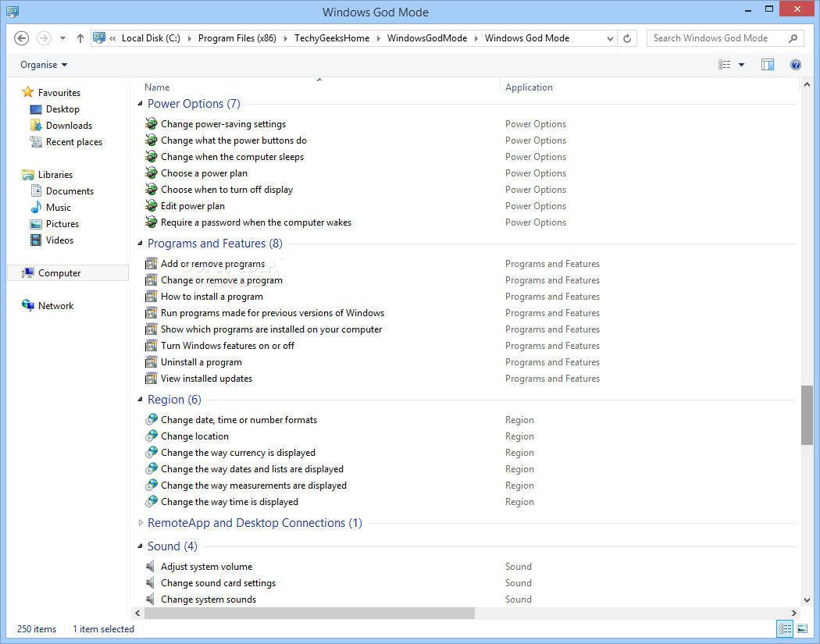Viewport: 820px width, 644px height.
Task: Open the Organise dropdown menu
Action: point(44,65)
